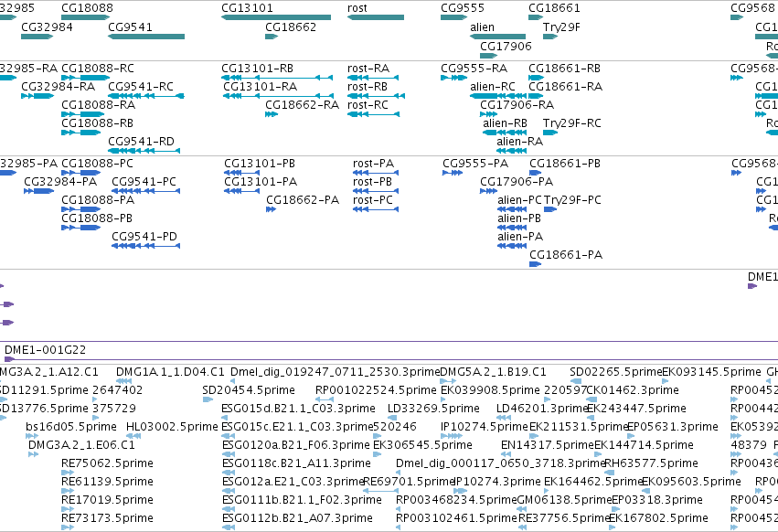Screen dimensions: 778x532
Task: Click the rost-RB transcript label
Action: coord(368,86)
